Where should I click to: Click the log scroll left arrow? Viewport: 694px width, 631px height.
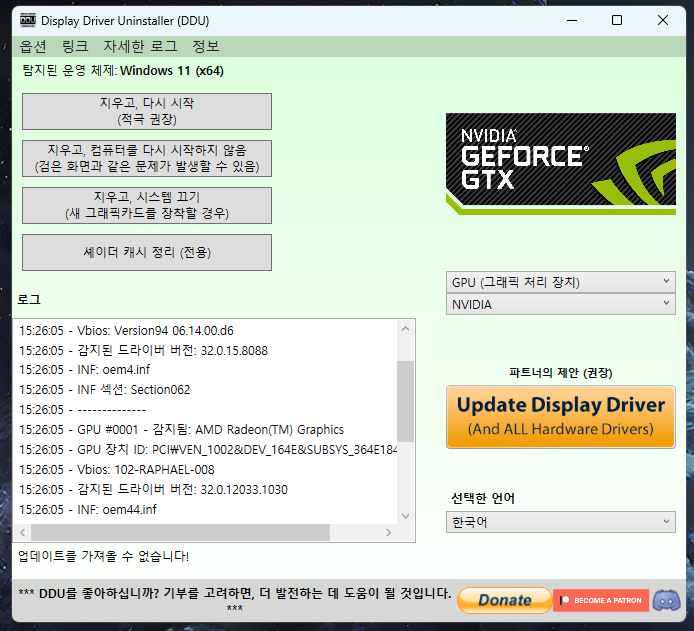tap(23, 532)
